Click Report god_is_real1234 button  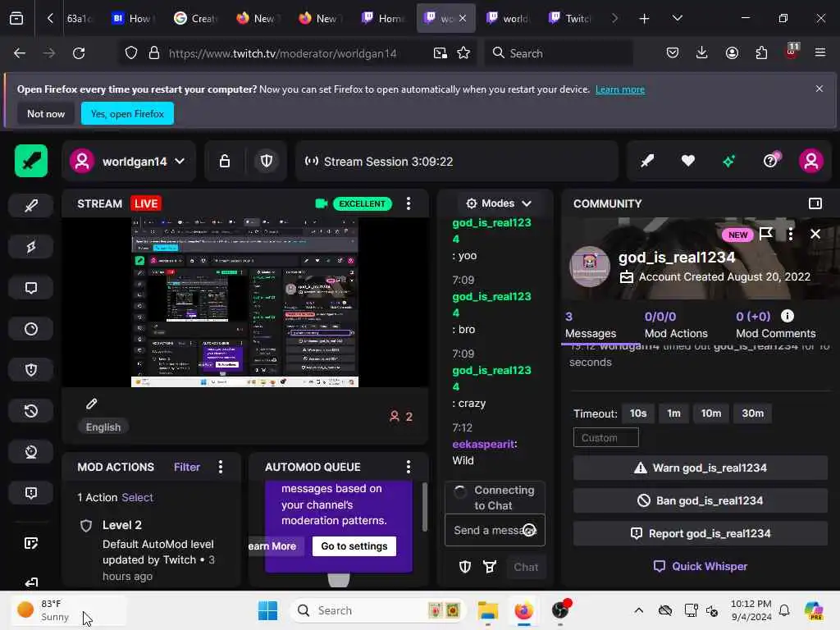tap(701, 533)
